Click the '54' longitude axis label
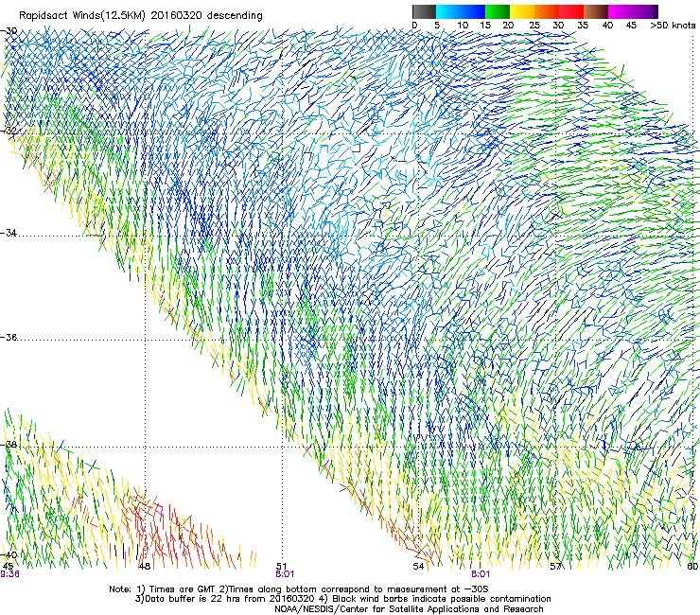The image size is (700, 615). tap(418, 567)
